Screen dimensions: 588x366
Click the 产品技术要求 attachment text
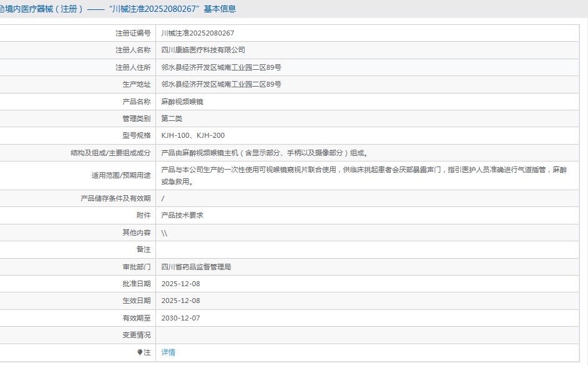[182, 215]
